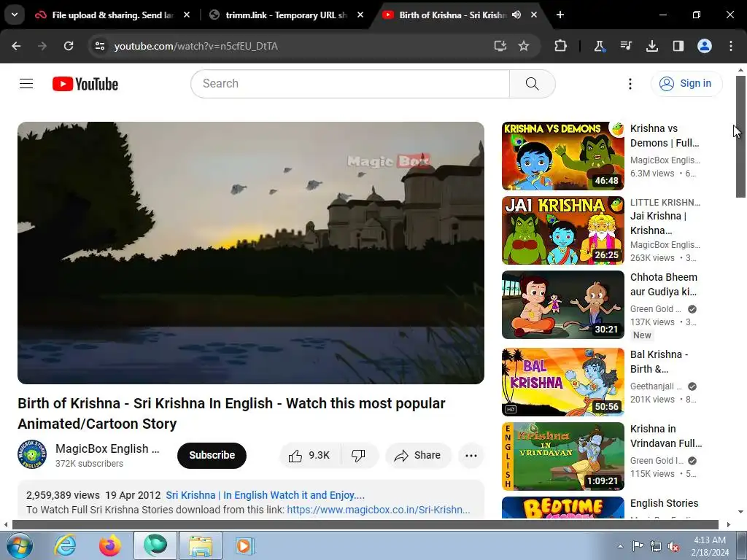Open the media controls icon
The height and width of the screenshot is (560, 747).
626,46
